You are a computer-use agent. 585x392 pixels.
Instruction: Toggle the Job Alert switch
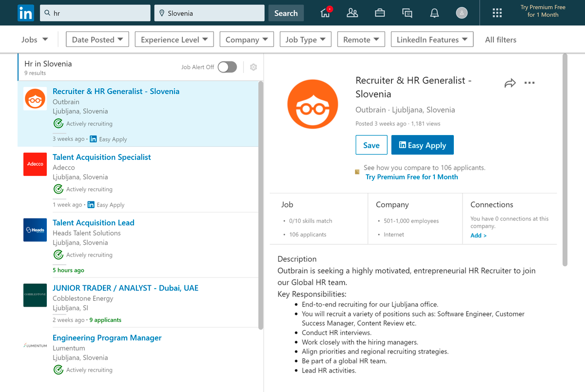coord(227,67)
